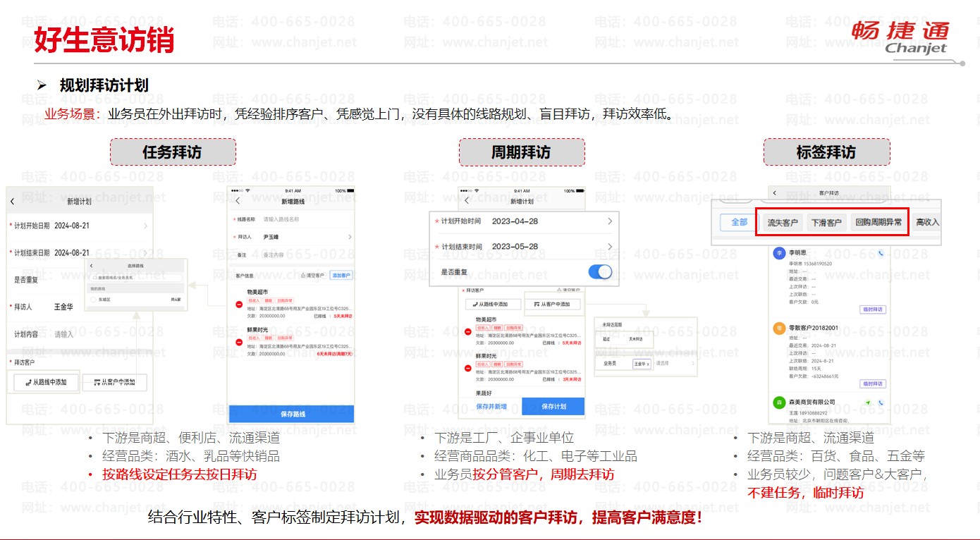This screenshot has height=540, width=980.
Task: Tap the back arrow on left 新增计划 screen
Action: 13,202
